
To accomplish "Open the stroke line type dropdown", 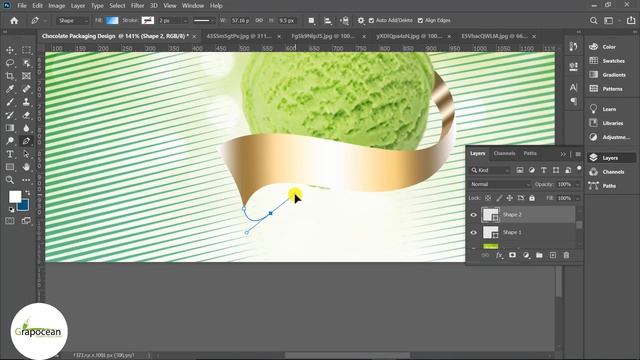I will click(x=204, y=20).
